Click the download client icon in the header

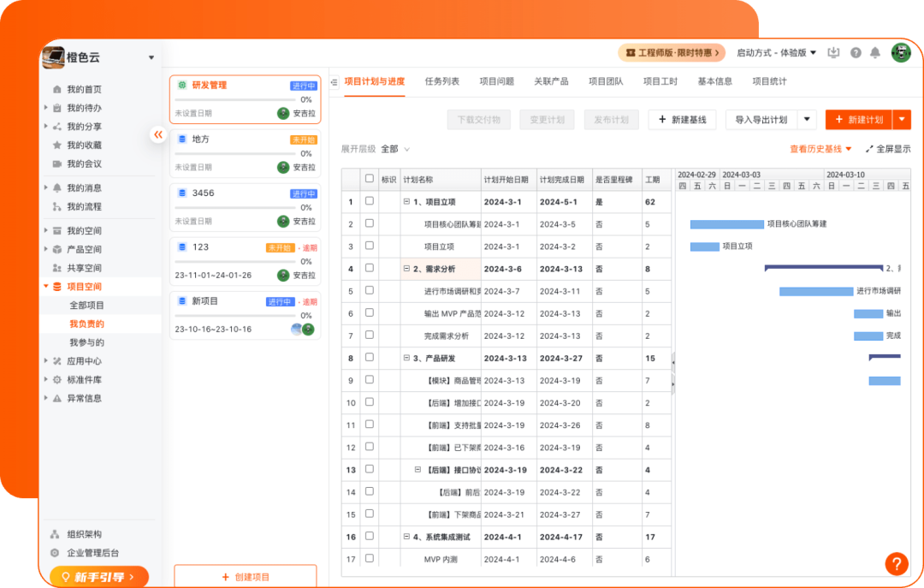[833, 52]
